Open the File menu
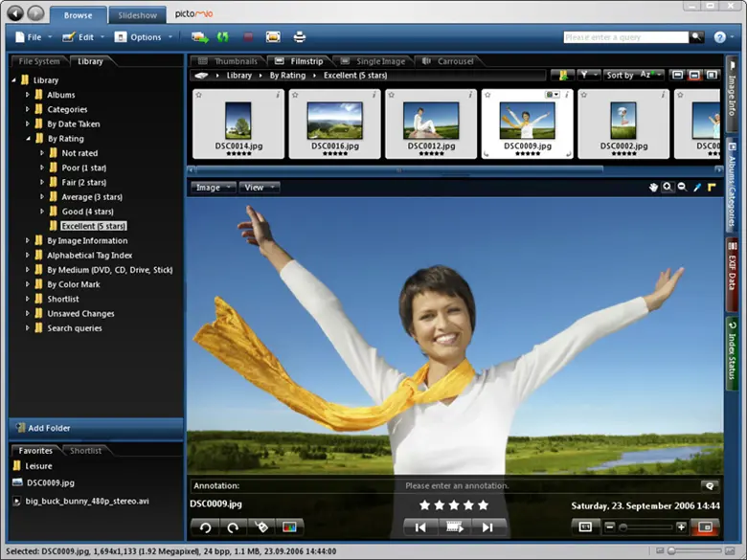This screenshot has width=747, height=560. coord(34,37)
